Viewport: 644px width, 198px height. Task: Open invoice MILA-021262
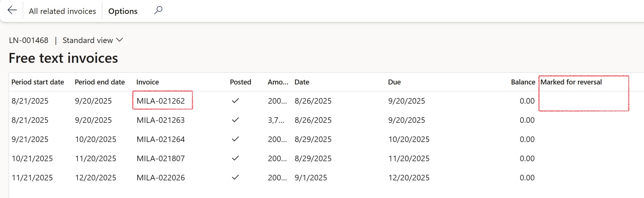click(161, 101)
